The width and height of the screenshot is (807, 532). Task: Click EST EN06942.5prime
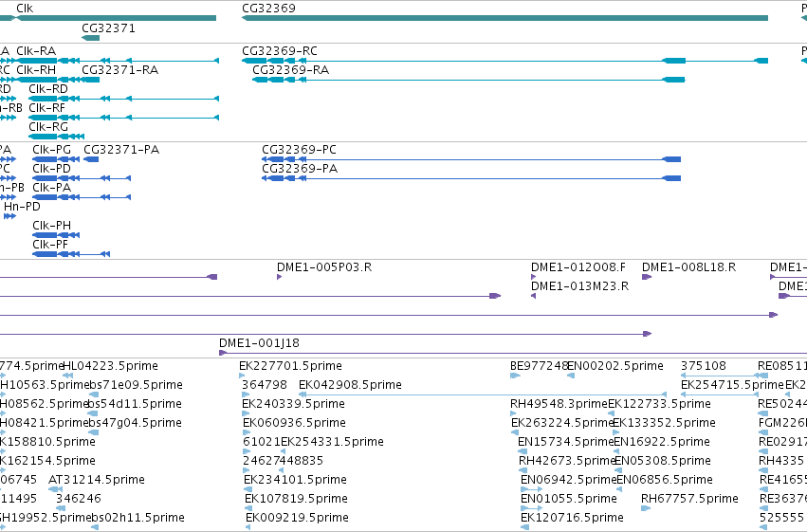pos(569,480)
